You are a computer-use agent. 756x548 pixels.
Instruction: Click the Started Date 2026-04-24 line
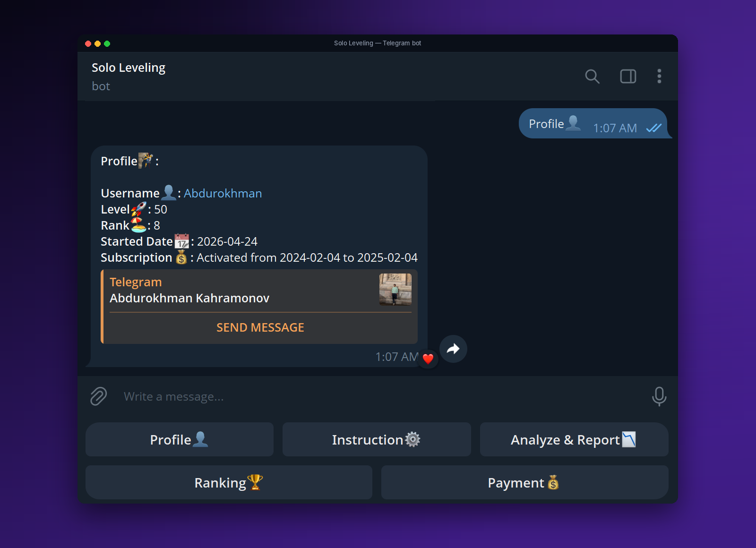pos(179,241)
